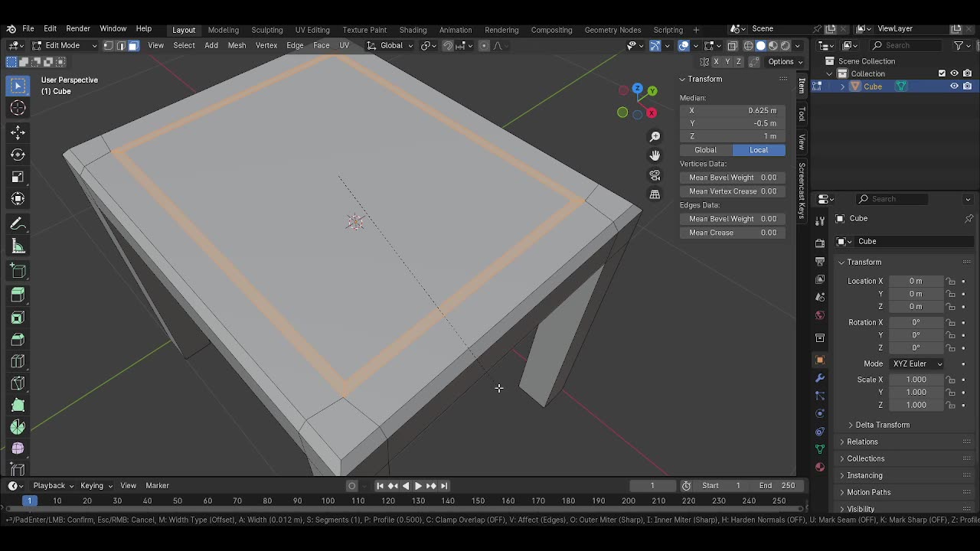Image resolution: width=980 pixels, height=551 pixels.
Task: Select the Poly Build tool
Action: pos(18,406)
